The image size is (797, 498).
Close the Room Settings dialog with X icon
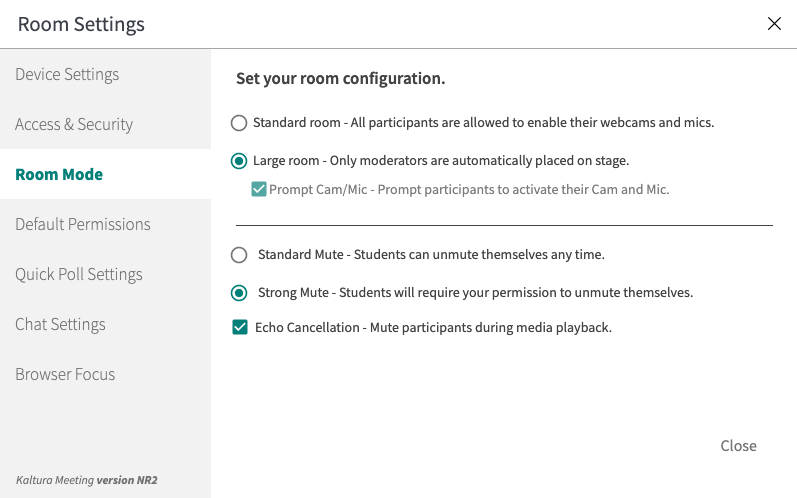click(774, 24)
